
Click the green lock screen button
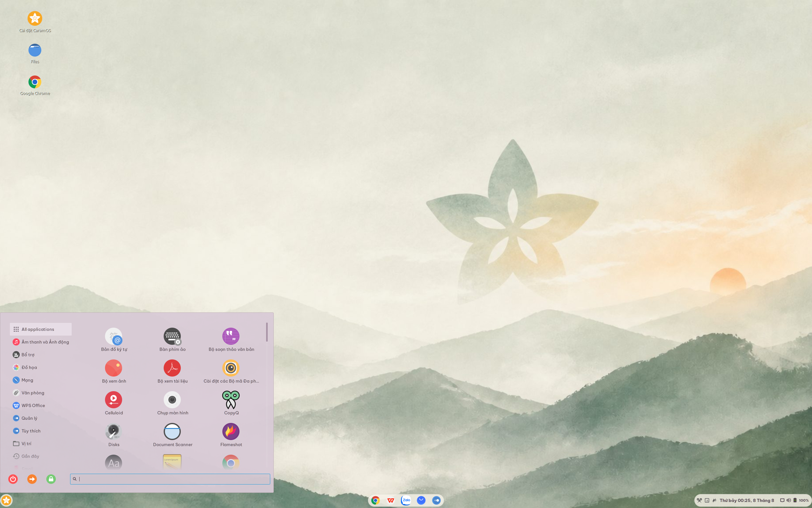pyautogui.click(x=51, y=479)
